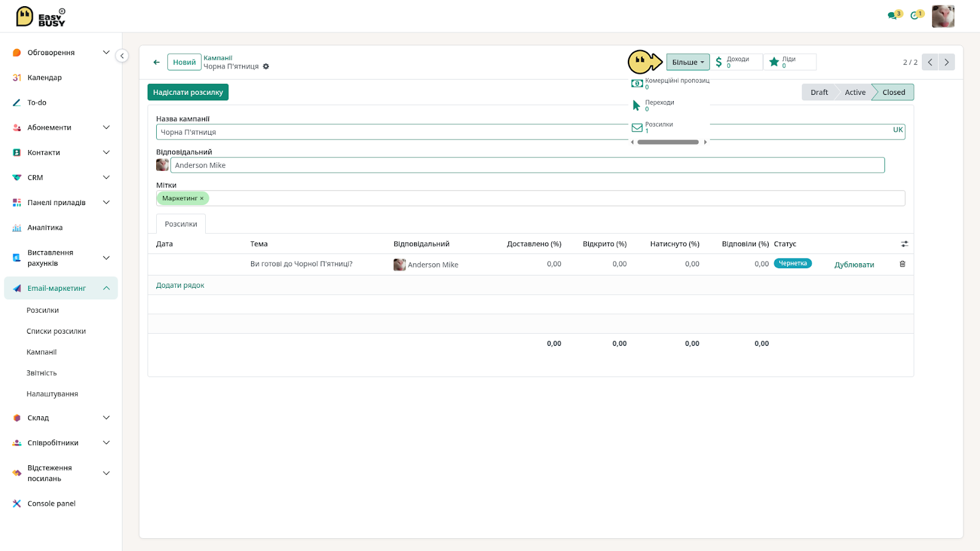
Task: Click the UK language translate button
Action: coord(898,130)
